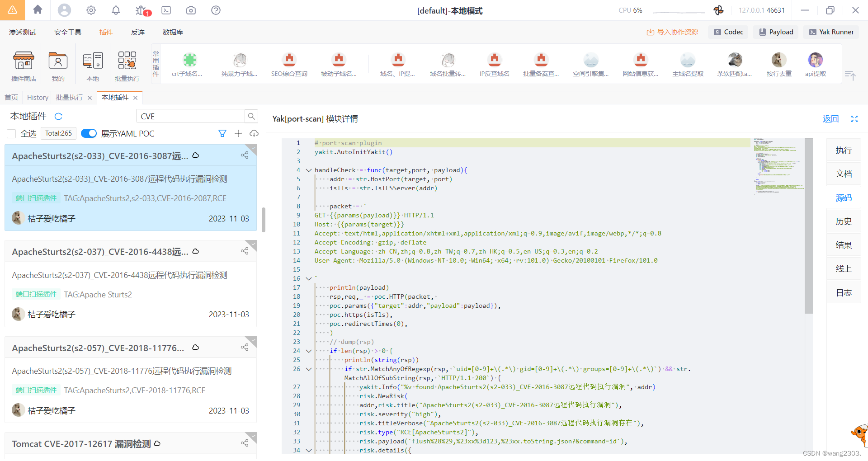Open the help question mark icon
Viewport: 868px width, 461px height.
[x=216, y=10]
